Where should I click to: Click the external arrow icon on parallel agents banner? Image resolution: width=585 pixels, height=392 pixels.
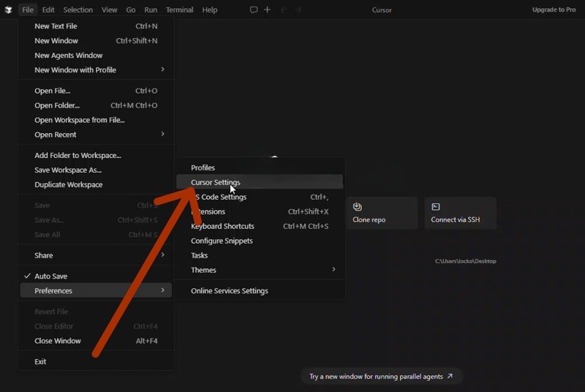click(x=450, y=376)
